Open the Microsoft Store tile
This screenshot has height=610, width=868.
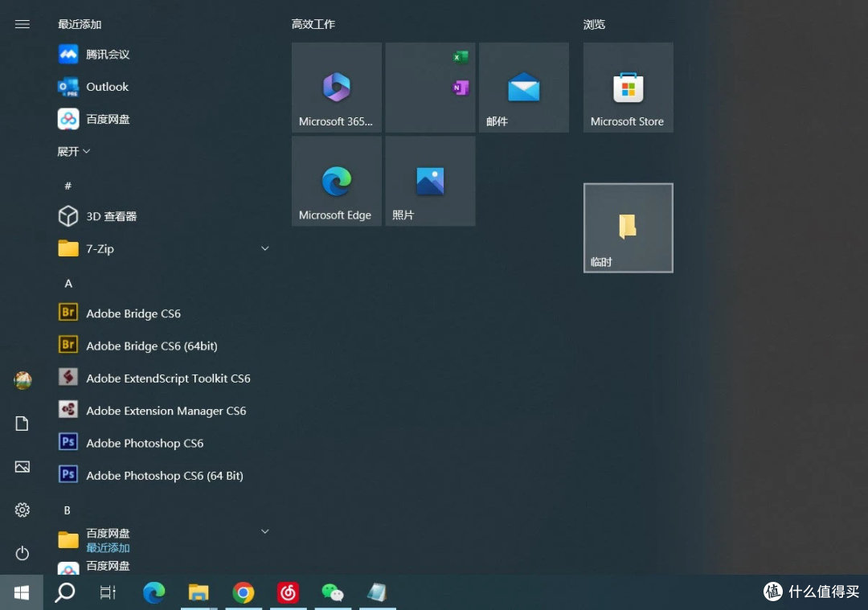tap(628, 88)
